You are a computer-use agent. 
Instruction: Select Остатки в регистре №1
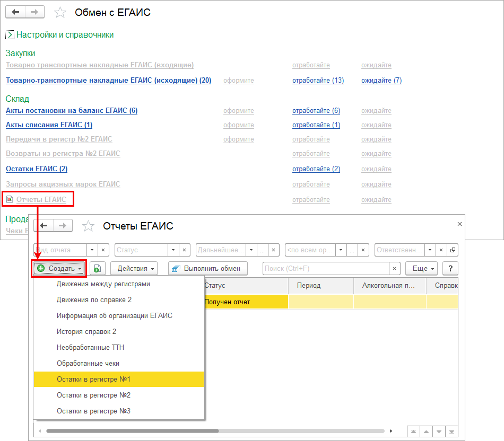coord(119,380)
